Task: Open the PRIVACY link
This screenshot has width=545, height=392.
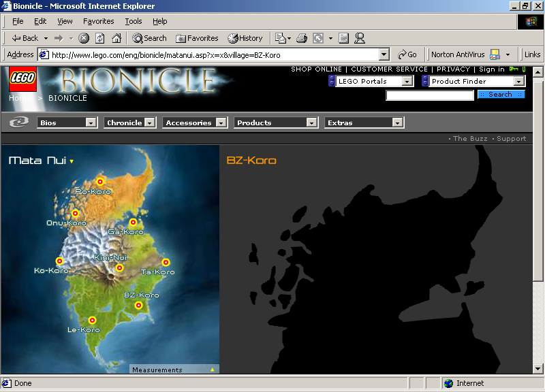Action: 453,69
